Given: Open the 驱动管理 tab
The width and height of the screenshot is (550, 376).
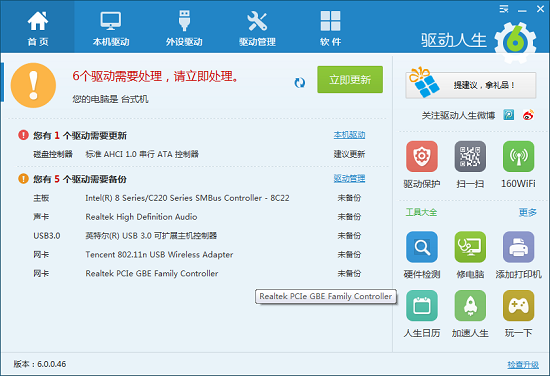Looking at the screenshot, I should coord(257,28).
